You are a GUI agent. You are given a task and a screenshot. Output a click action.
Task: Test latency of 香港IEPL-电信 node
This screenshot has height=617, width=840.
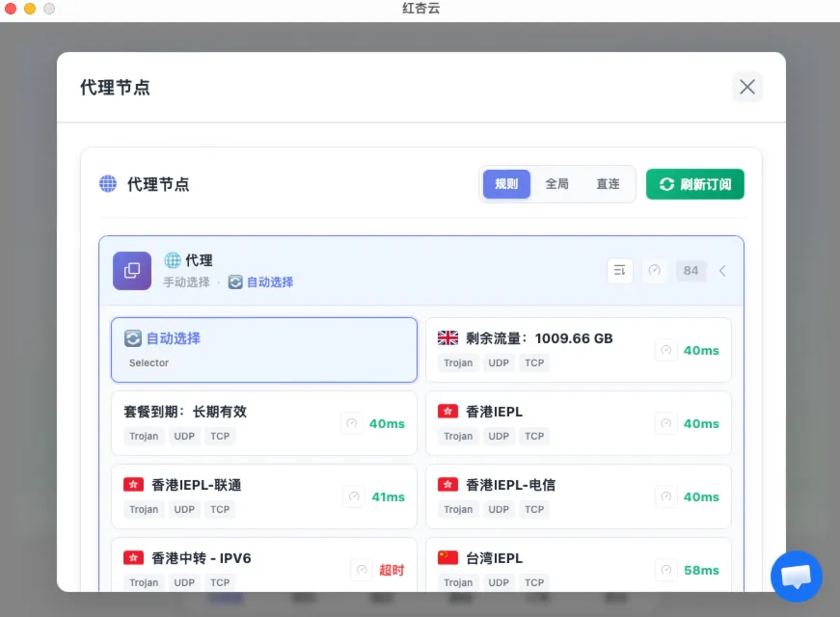(666, 496)
